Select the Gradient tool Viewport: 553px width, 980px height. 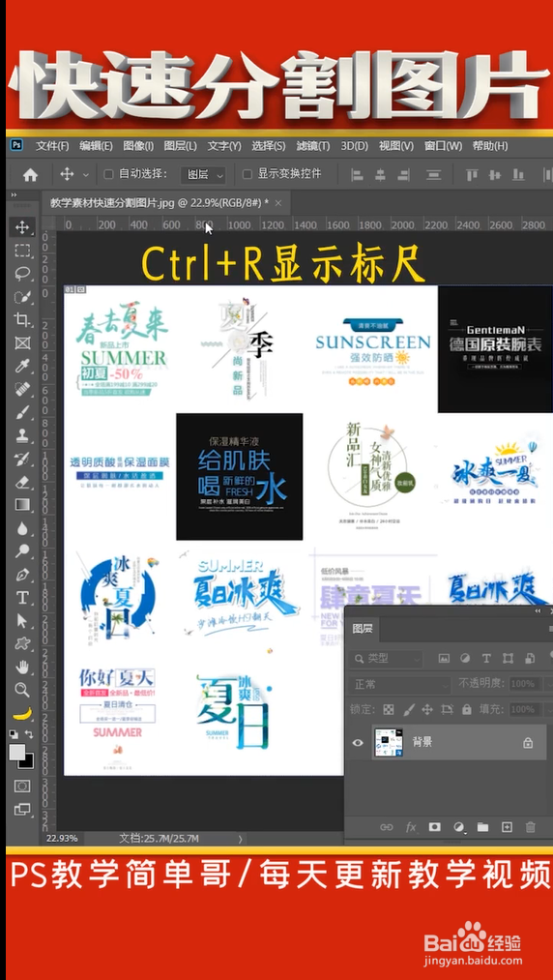tap(22, 504)
